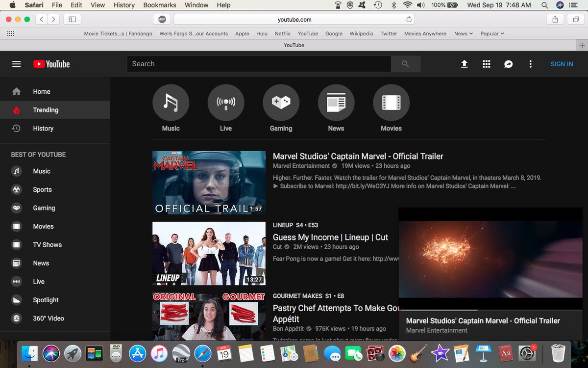Open the volume control in menu bar
The image size is (588, 368).
(x=421, y=5)
